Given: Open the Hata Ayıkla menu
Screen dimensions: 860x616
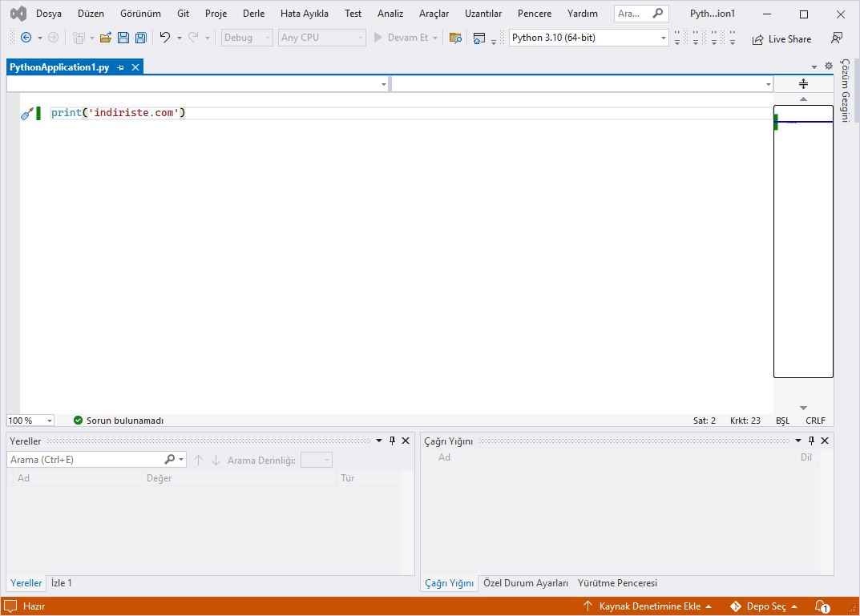Looking at the screenshot, I should coord(305,14).
